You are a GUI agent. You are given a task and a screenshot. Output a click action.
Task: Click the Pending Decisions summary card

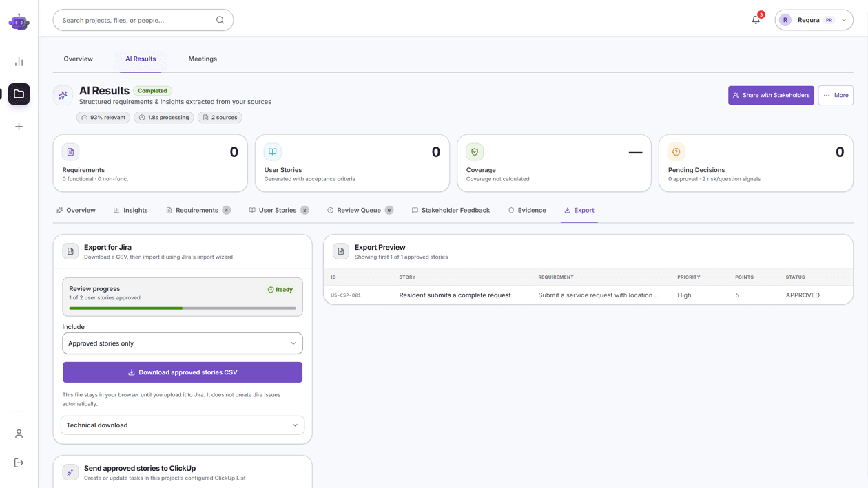(x=756, y=163)
